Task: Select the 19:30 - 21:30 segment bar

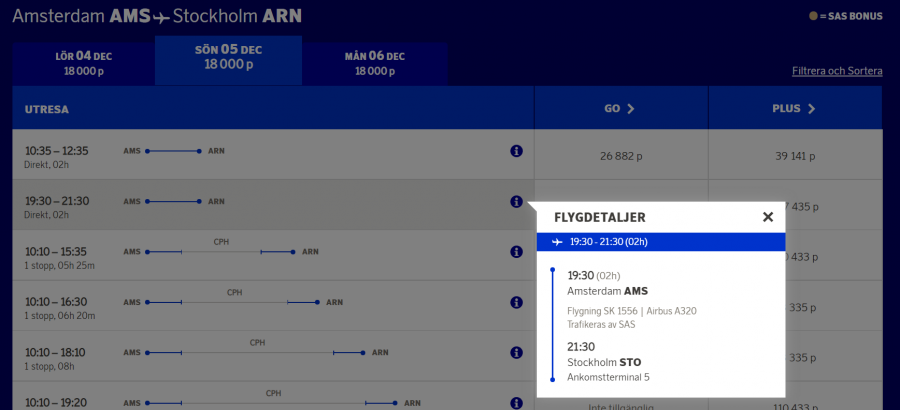Action: [660, 242]
